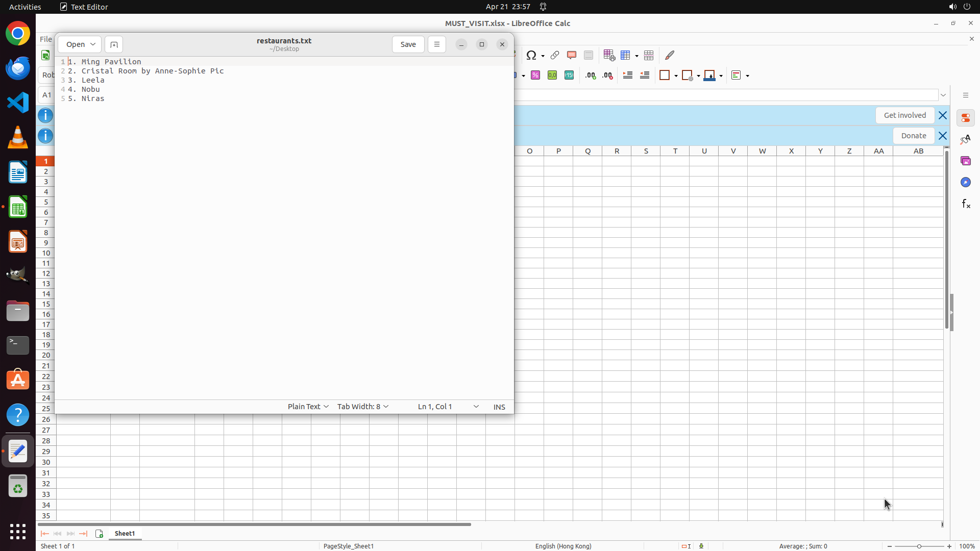
Task: Toggle INS overwrite mode indicator
Action: [499, 407]
